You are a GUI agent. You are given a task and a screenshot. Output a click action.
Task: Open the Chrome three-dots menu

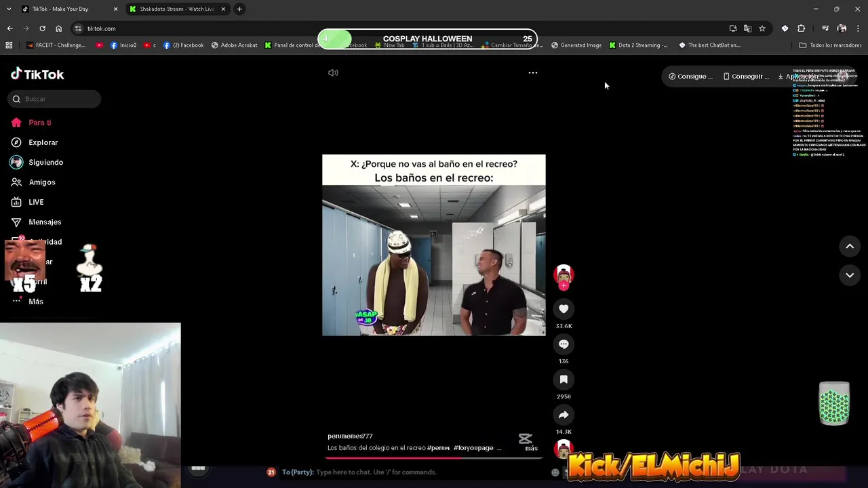tap(858, 28)
